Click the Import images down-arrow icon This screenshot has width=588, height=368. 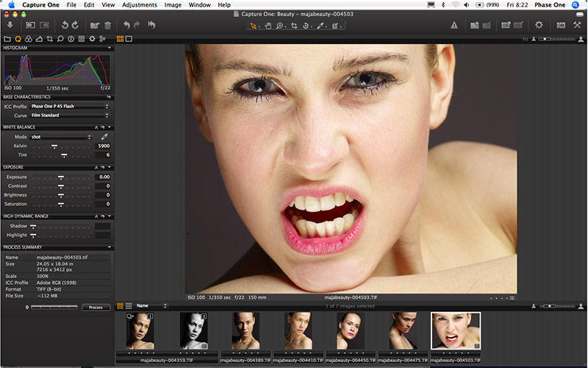(10, 25)
